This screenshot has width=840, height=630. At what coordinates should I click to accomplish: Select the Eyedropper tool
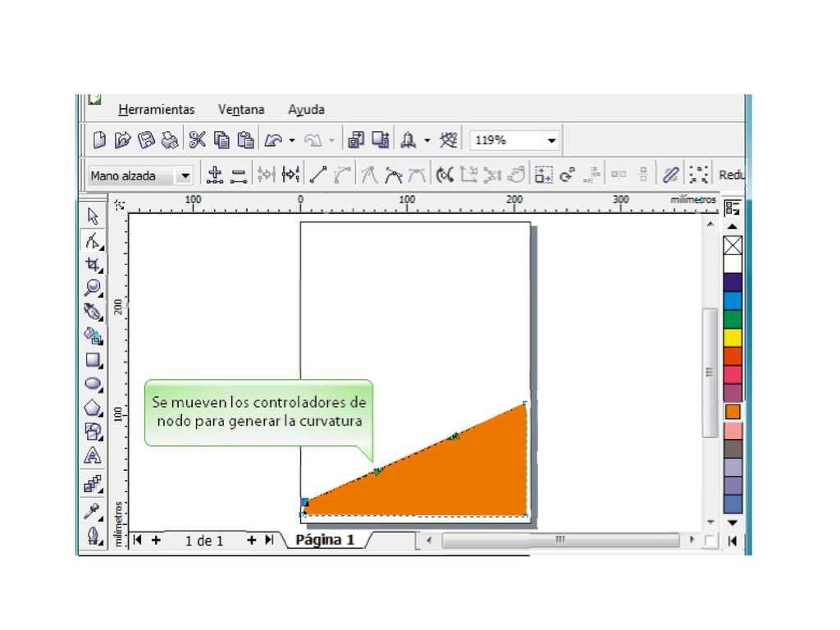tap(94, 512)
